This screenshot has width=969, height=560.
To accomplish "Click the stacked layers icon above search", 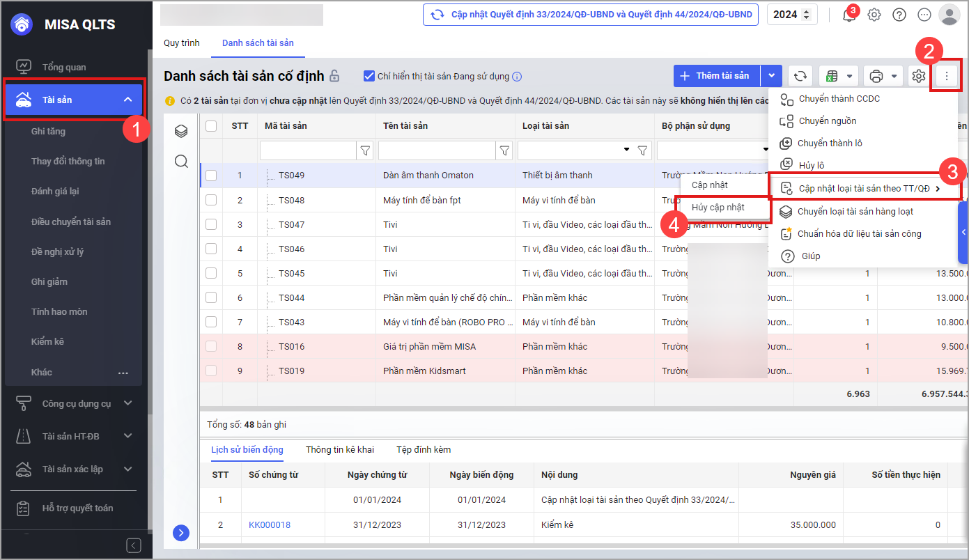I will (x=181, y=131).
